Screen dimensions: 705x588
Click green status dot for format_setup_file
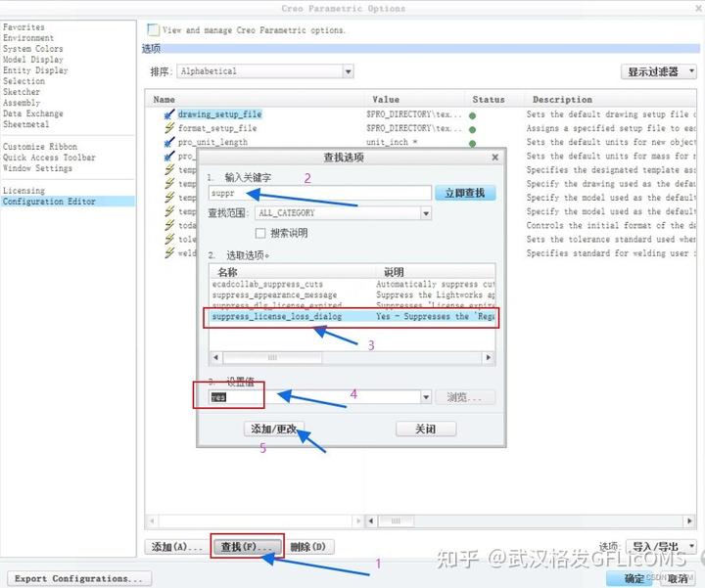472,129
